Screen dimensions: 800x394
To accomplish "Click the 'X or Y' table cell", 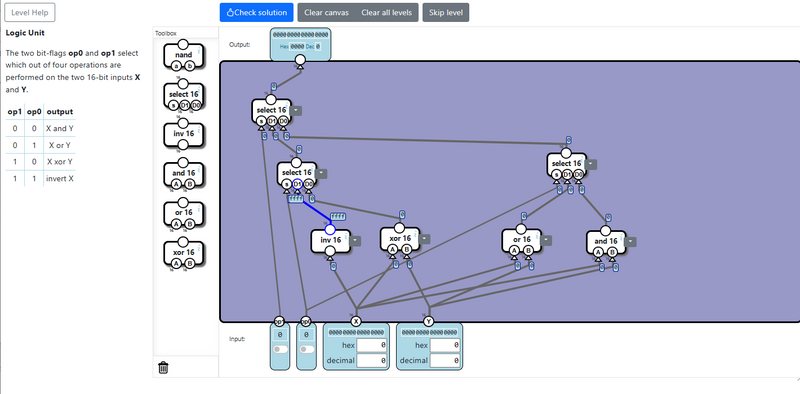I will pos(60,145).
